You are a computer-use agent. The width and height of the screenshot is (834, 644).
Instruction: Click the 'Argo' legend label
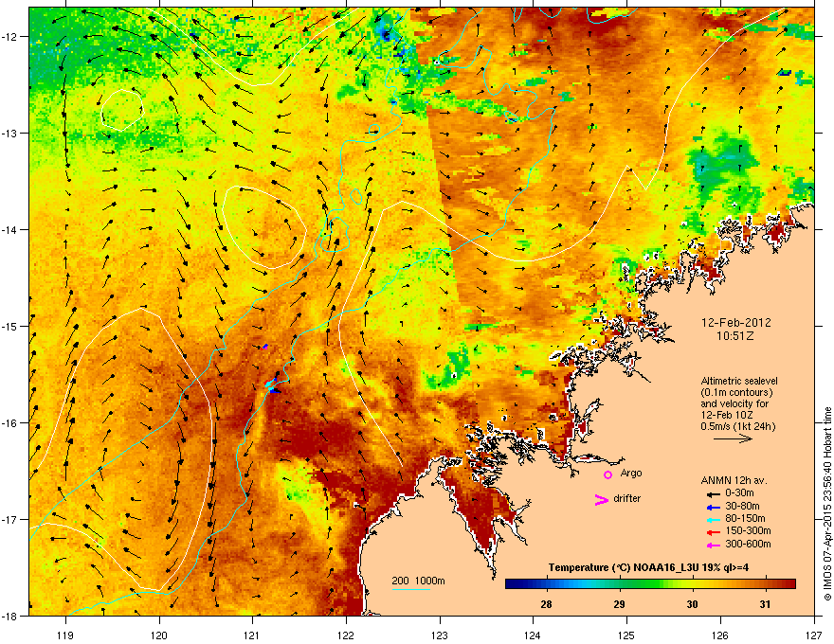(x=631, y=473)
